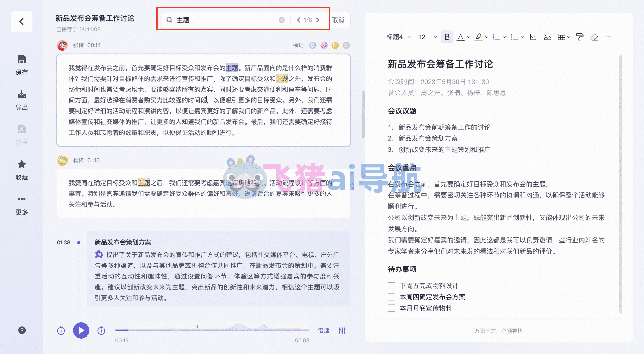The image size is (644, 354).
Task: Clear formatting with eraser tool
Action: click(594, 37)
